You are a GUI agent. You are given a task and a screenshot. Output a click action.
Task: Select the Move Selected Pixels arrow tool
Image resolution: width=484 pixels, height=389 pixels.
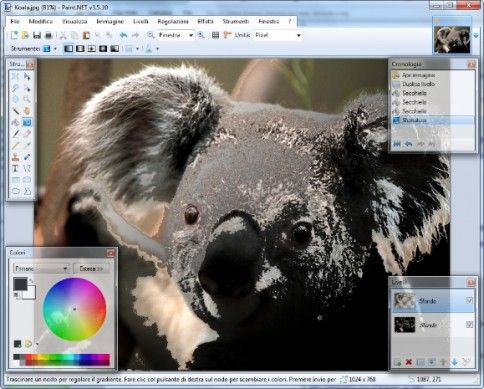point(27,76)
